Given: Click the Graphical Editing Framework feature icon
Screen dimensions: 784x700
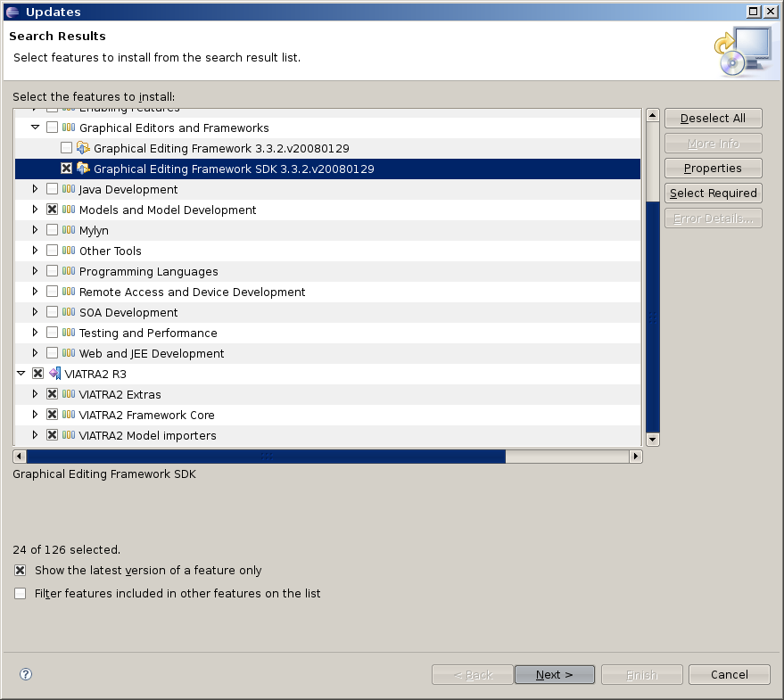Looking at the screenshot, I should coord(83,148).
